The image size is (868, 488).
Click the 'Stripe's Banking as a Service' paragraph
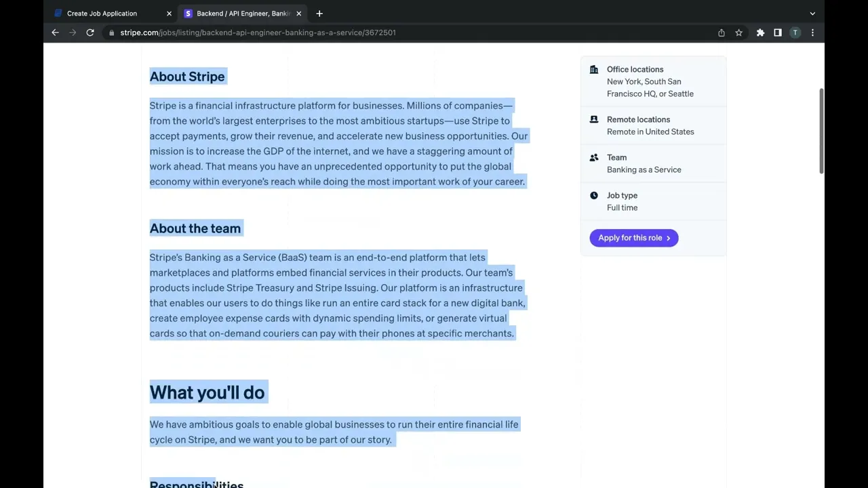pyautogui.click(x=337, y=296)
